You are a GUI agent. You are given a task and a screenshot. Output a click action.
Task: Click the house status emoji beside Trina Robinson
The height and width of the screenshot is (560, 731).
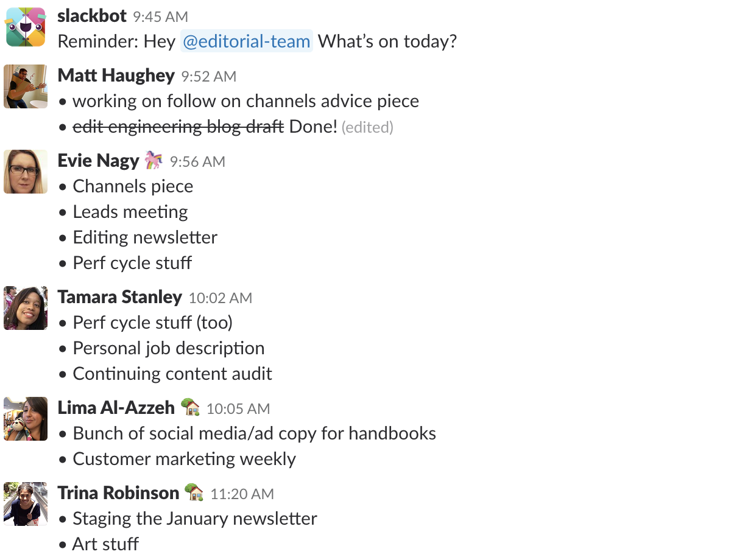[x=194, y=492]
